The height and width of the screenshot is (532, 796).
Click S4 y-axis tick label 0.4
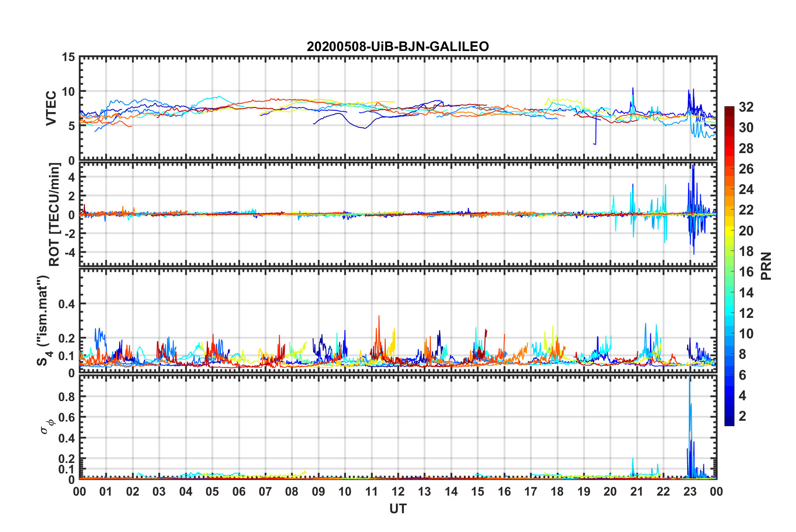tap(67, 304)
